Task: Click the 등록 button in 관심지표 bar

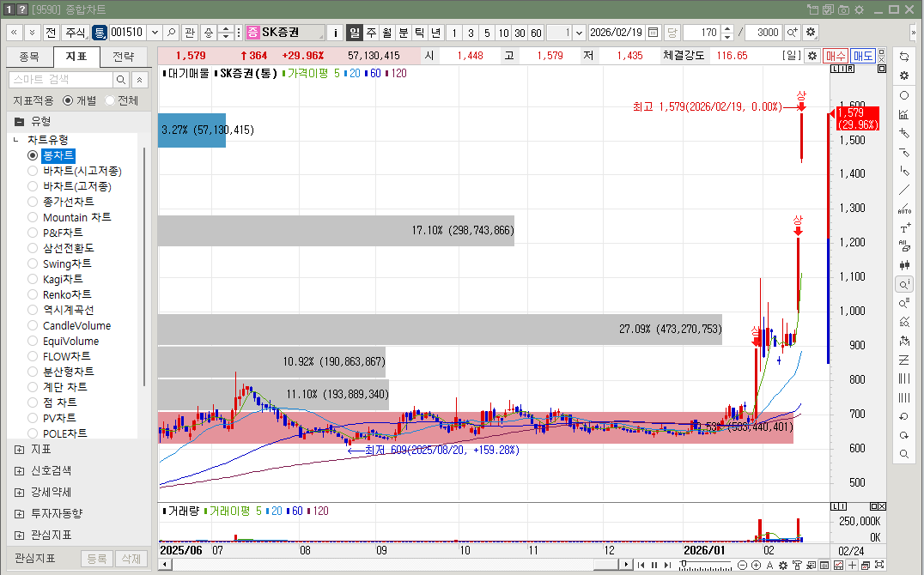Action: point(97,558)
